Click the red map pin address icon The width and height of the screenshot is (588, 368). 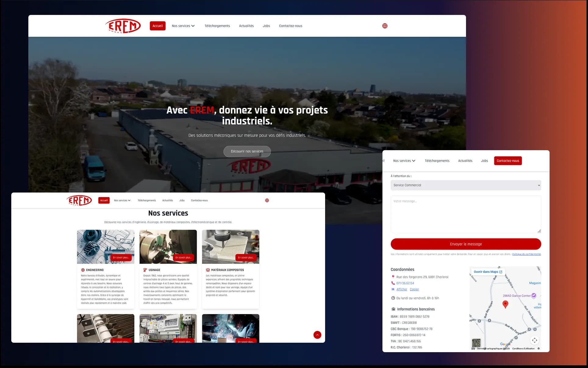(x=393, y=277)
